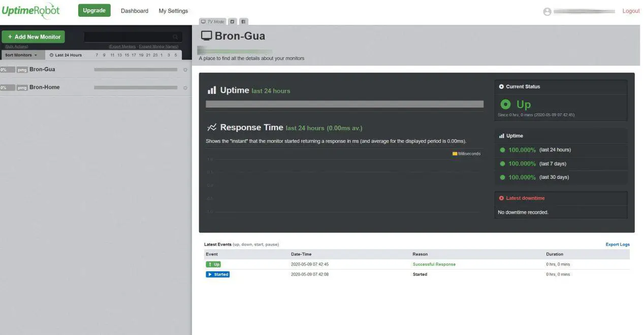Open settings gear for Bron-Gua monitor
Viewport: 644px width, 335px height.
tap(185, 70)
